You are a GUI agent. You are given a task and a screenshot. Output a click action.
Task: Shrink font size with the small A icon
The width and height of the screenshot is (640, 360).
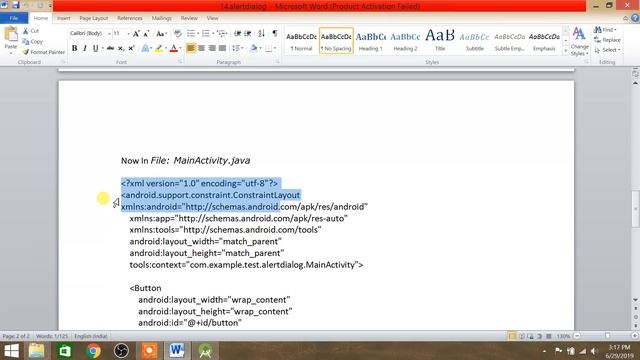146,33
